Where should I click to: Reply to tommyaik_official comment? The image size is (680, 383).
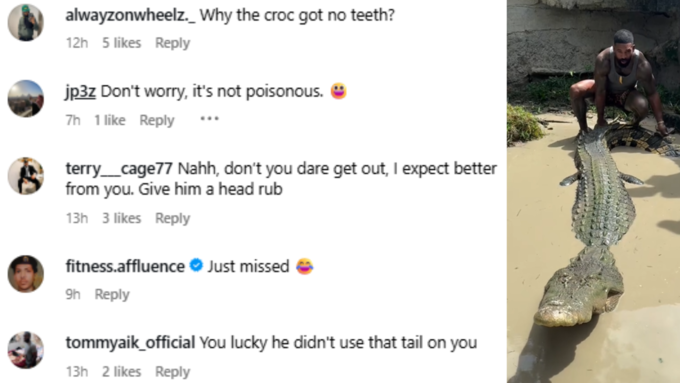pos(173,372)
